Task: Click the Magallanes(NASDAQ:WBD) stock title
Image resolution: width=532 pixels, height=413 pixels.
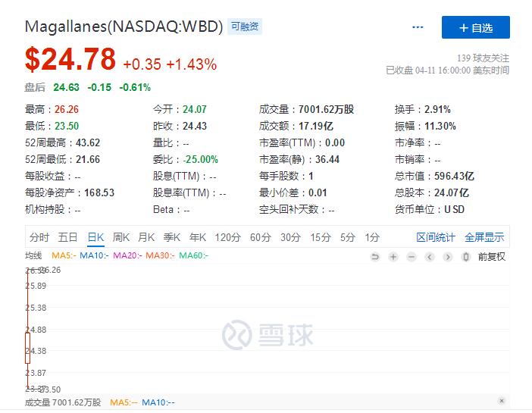Action: coord(124,27)
